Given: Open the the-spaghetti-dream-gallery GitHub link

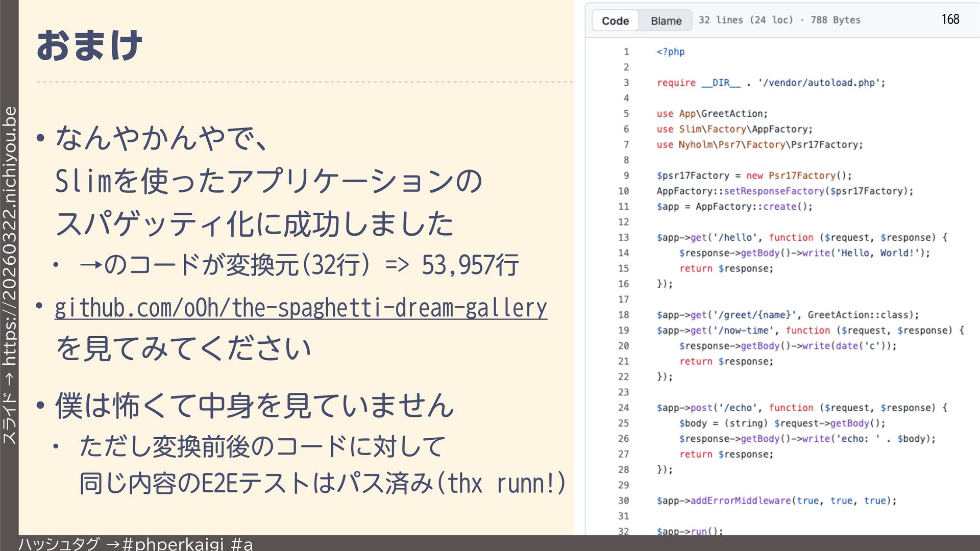Looking at the screenshot, I should (x=301, y=308).
